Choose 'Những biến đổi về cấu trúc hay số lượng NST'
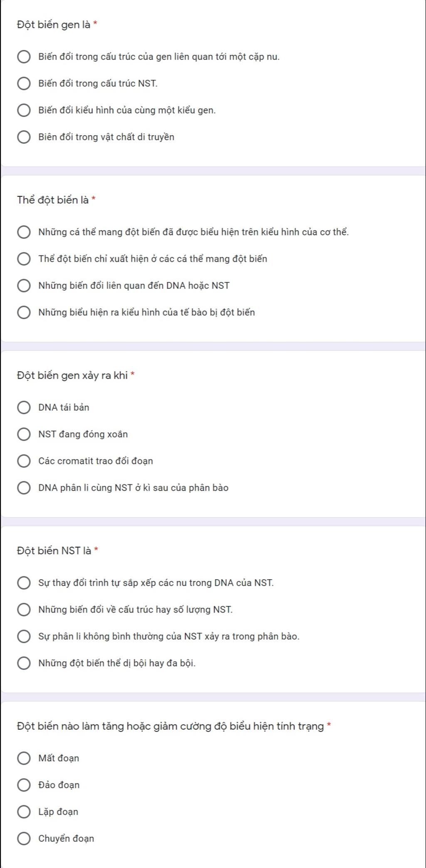 coord(24,610)
